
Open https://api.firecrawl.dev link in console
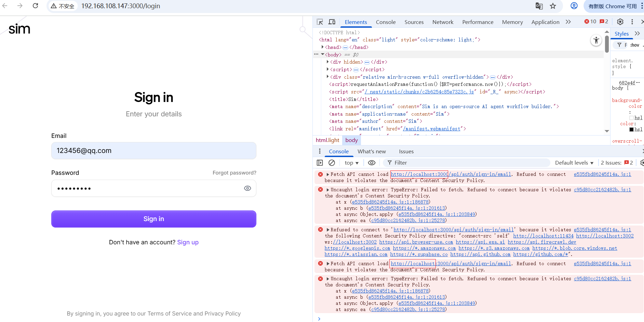pos(542,242)
